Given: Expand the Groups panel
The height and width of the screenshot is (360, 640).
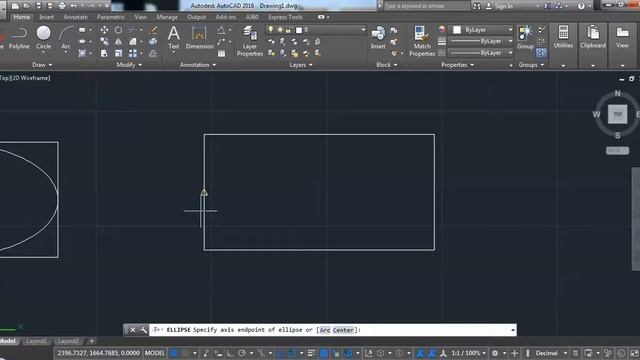Looking at the screenshot, I should [531, 65].
